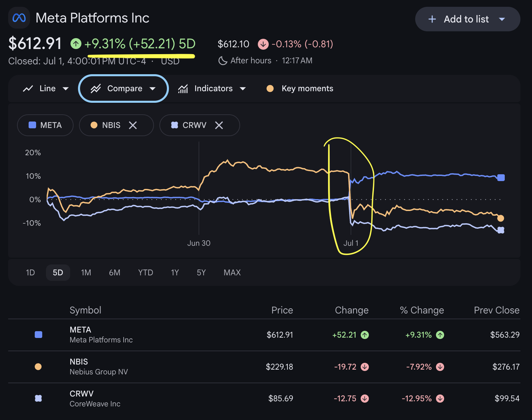Open the CoreWeave Inc table row
Image resolution: width=532 pixels, height=420 pixels.
[264, 399]
